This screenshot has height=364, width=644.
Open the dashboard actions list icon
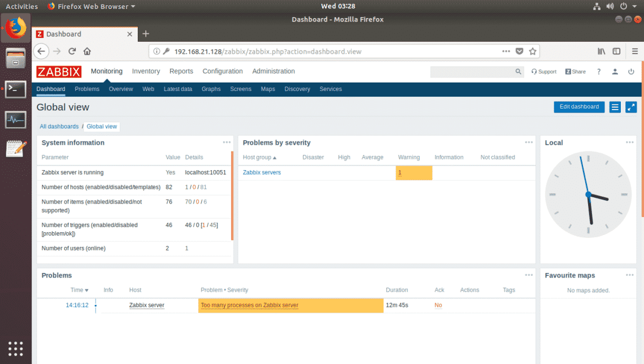pyautogui.click(x=615, y=107)
